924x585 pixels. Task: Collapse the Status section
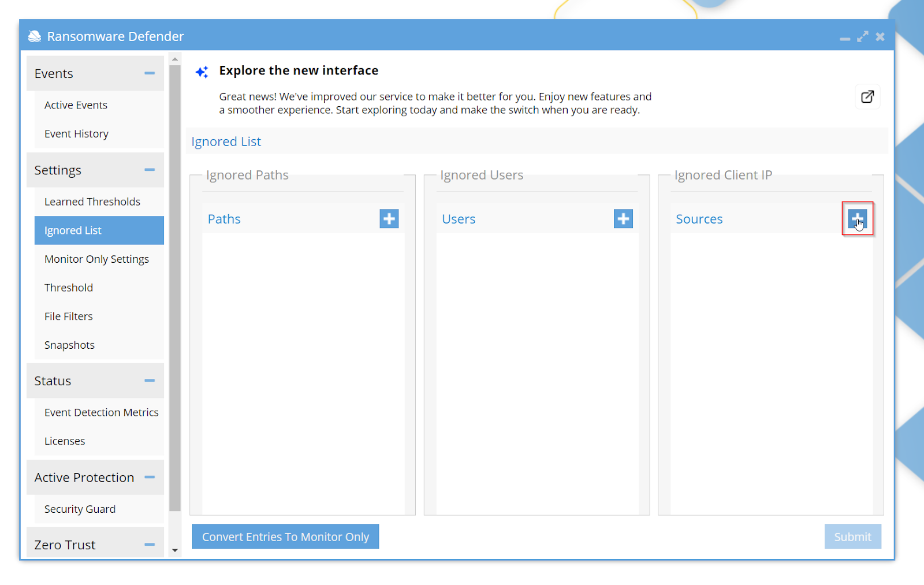[150, 381]
